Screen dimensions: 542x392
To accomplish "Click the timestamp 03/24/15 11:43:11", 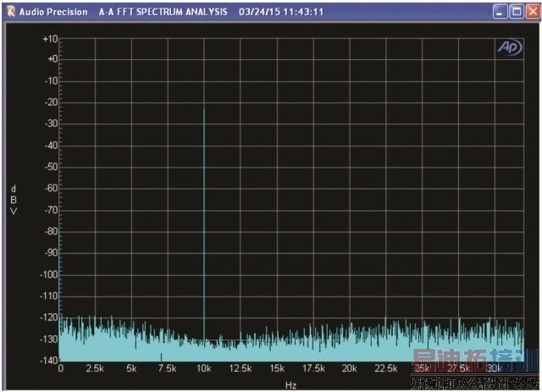I will pyautogui.click(x=281, y=12).
